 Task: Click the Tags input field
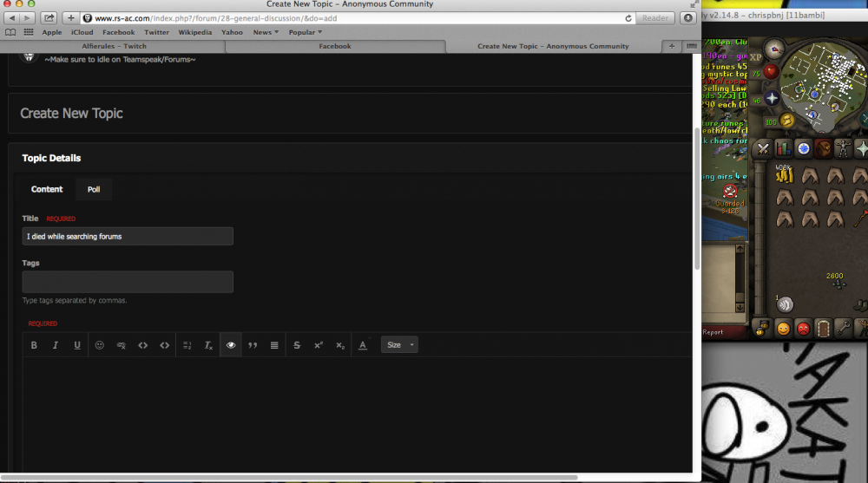click(x=128, y=282)
